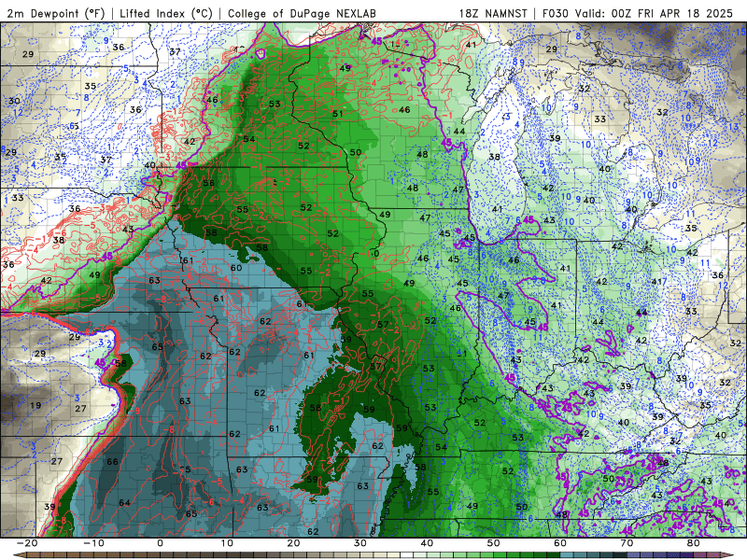Click the '0' label on the color scale
The width and height of the screenshot is (747, 560).
[160, 543]
